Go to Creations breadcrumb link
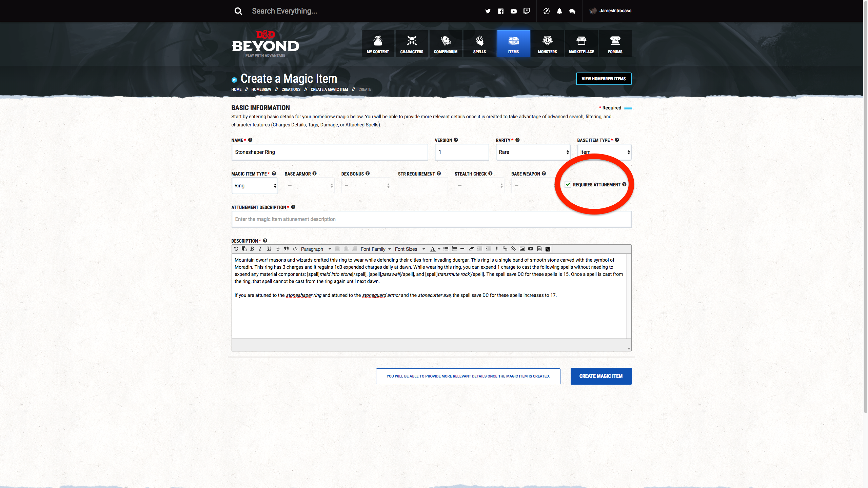This screenshot has height=488, width=868. pyautogui.click(x=291, y=89)
